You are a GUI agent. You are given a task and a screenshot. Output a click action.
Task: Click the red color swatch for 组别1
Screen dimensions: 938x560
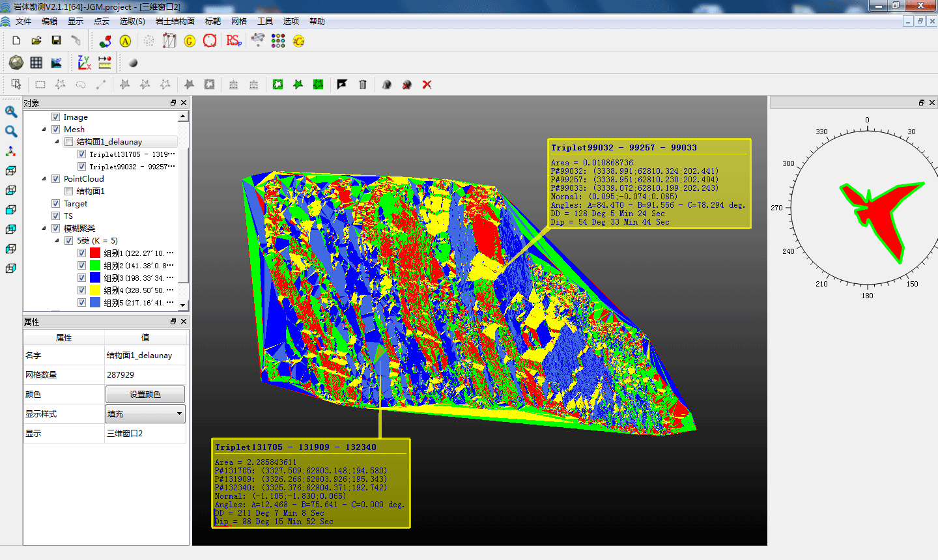[x=95, y=253]
